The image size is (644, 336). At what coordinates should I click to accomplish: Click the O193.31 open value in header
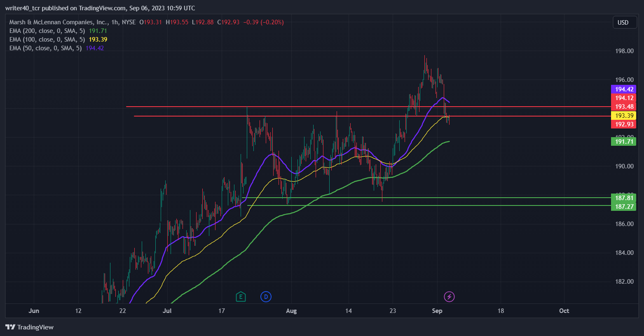coord(150,22)
